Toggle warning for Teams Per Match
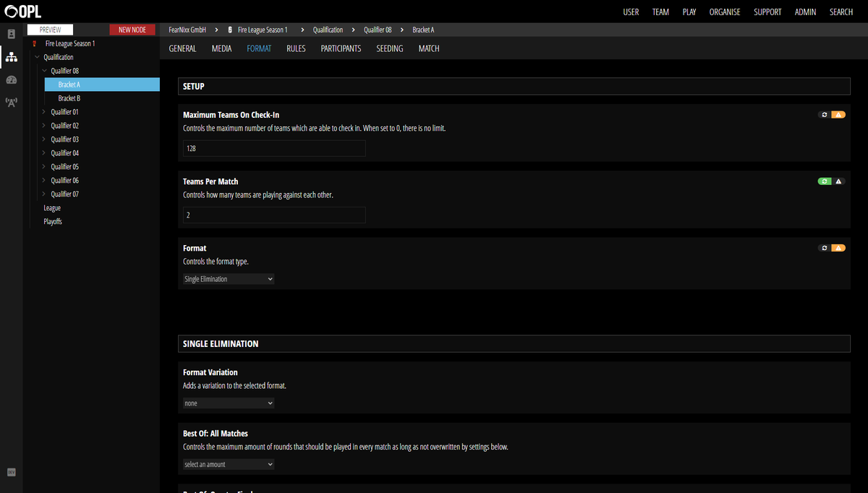Image resolution: width=868 pixels, height=493 pixels. tap(838, 181)
